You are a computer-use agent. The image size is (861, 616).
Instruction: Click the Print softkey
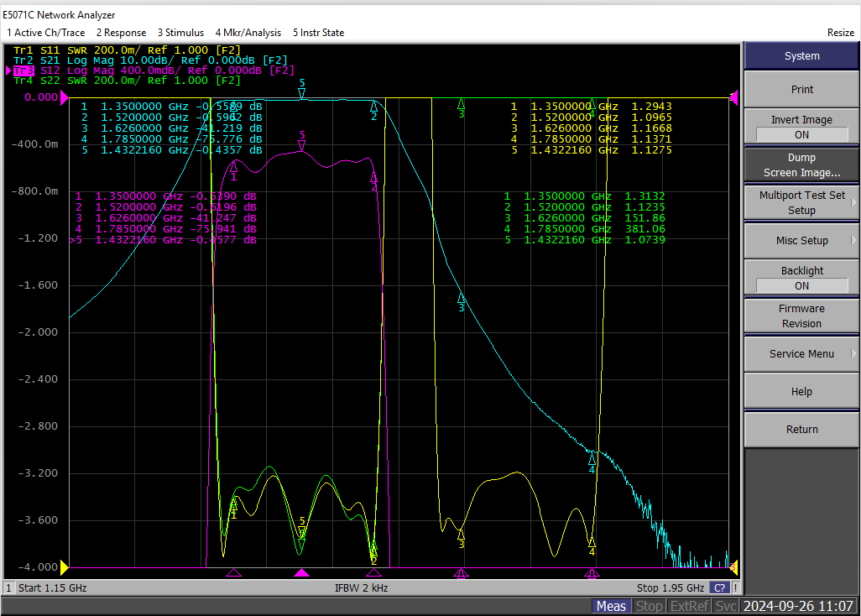click(x=801, y=89)
